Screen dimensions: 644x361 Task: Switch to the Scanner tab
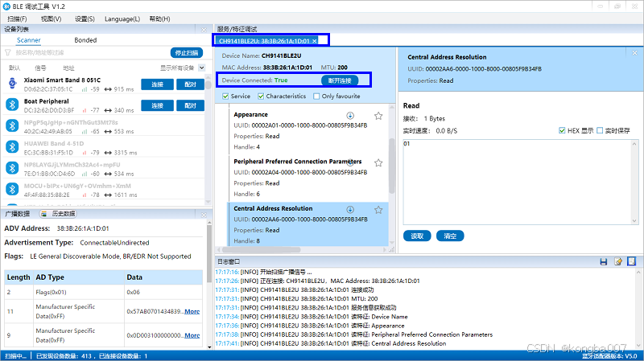tap(29, 40)
